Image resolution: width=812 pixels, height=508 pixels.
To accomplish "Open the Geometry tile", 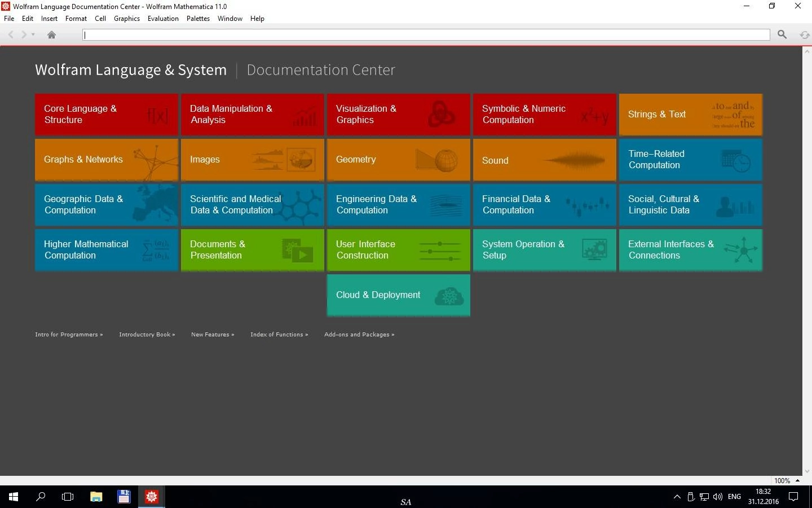I will tap(399, 160).
